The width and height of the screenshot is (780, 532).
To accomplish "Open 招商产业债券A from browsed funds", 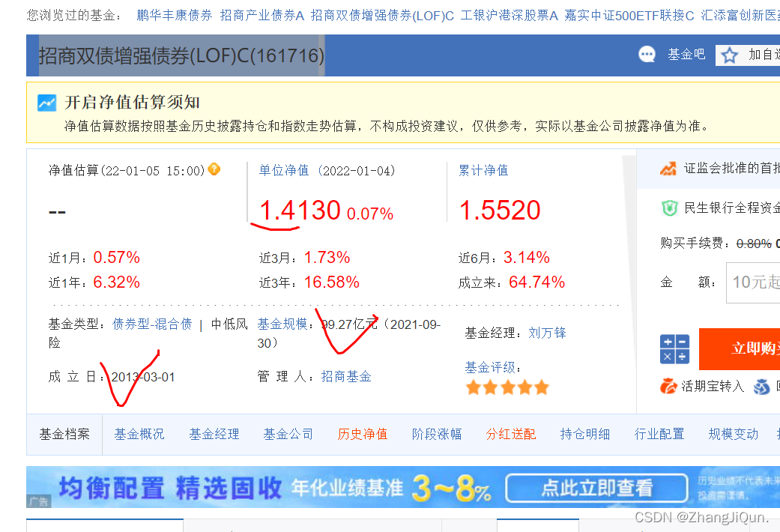I will [261, 16].
